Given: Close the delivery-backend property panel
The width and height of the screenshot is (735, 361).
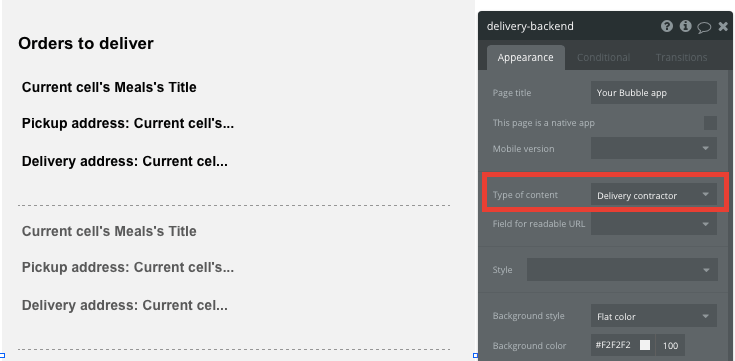Looking at the screenshot, I should tap(723, 27).
